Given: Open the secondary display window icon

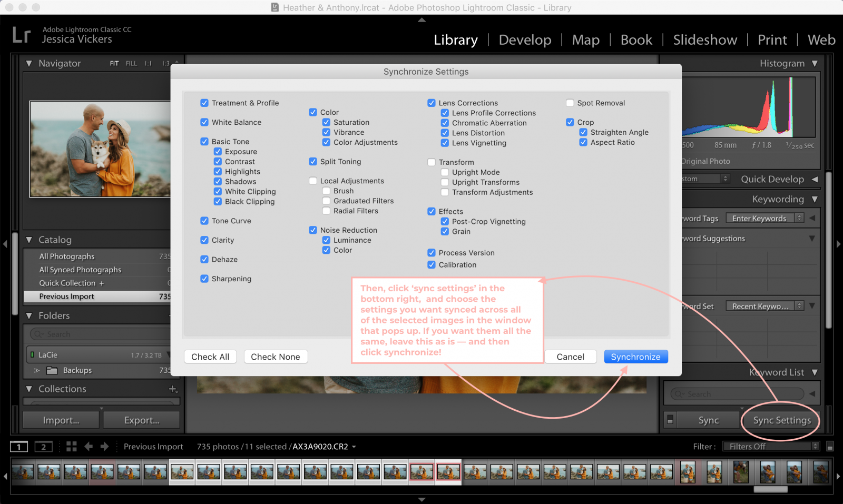Looking at the screenshot, I should point(43,446).
